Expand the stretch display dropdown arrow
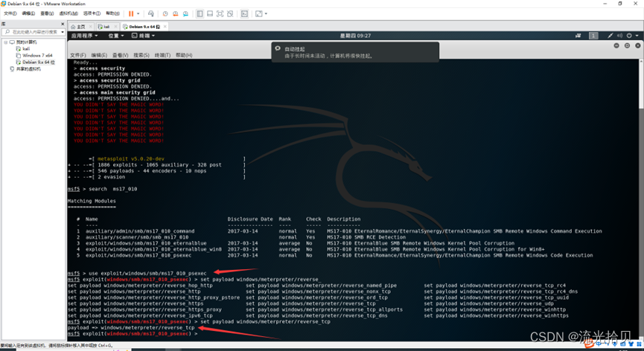The image size is (644, 351). [266, 13]
